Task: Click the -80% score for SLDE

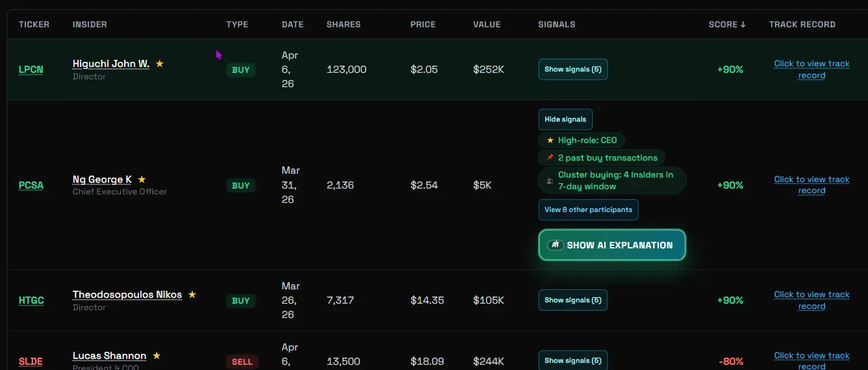Action: 731,362
